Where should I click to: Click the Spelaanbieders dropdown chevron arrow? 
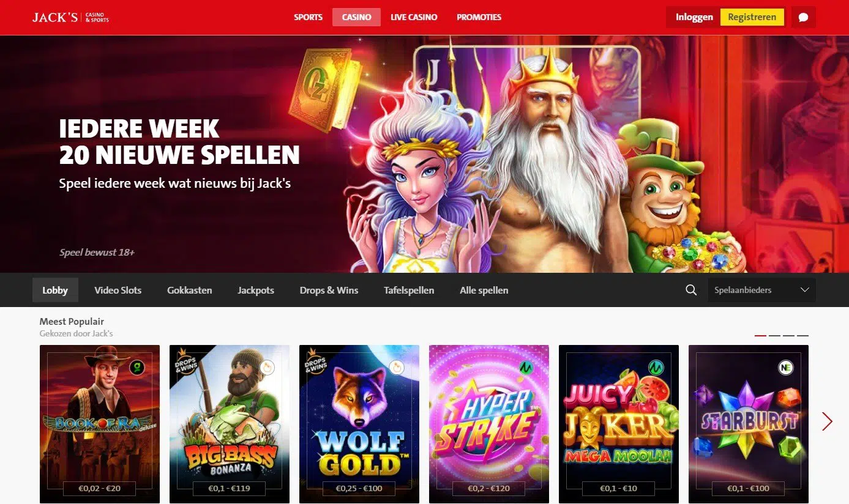coord(804,290)
